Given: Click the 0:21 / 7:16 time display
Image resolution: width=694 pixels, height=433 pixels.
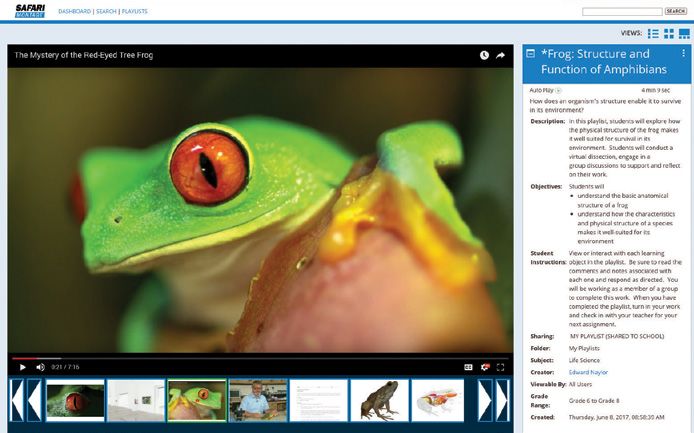Looking at the screenshot, I should (65, 367).
